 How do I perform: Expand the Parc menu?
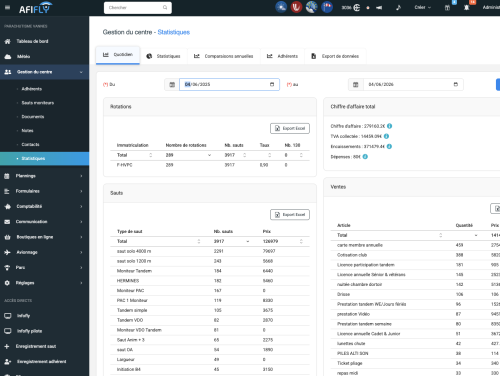44,268
